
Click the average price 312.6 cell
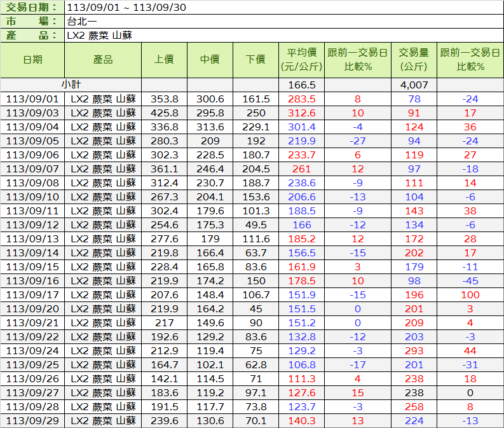(301, 113)
